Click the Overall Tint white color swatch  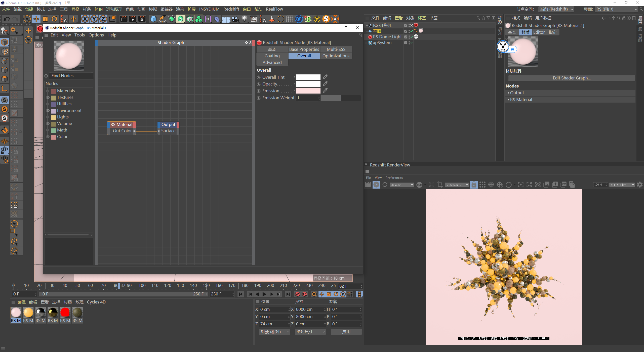coord(308,77)
